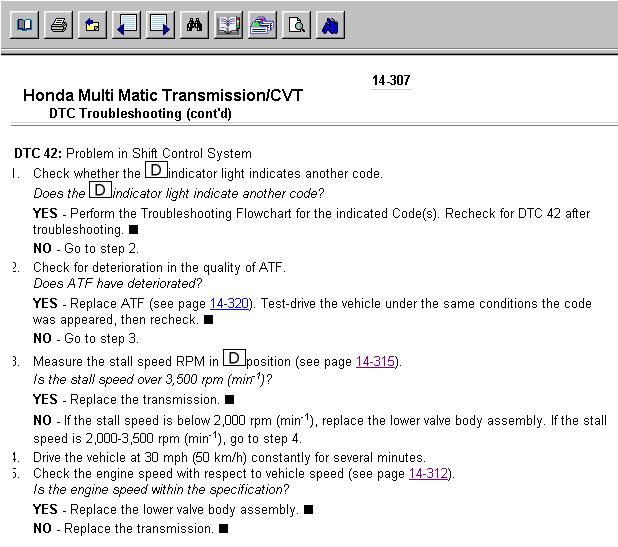The width and height of the screenshot is (618, 547).
Task: Click 'Honda Multi Matic Transmission/CVT' heading
Action: [x=163, y=95]
